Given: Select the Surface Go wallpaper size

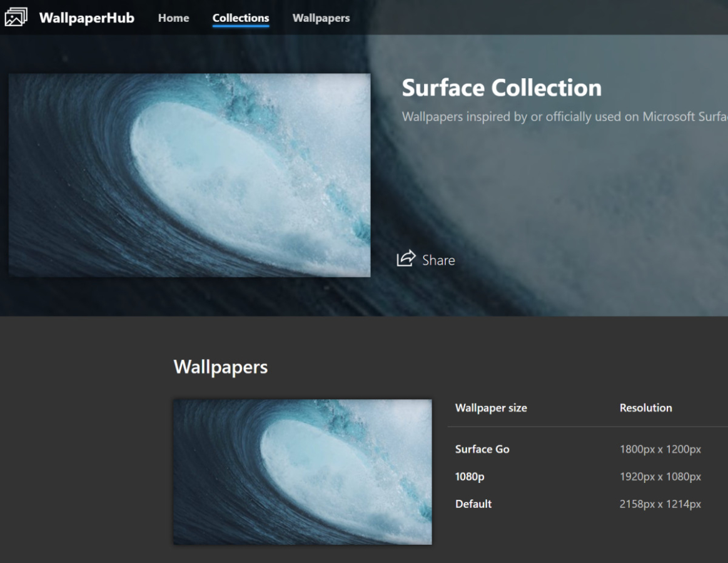Looking at the screenshot, I should [482, 449].
